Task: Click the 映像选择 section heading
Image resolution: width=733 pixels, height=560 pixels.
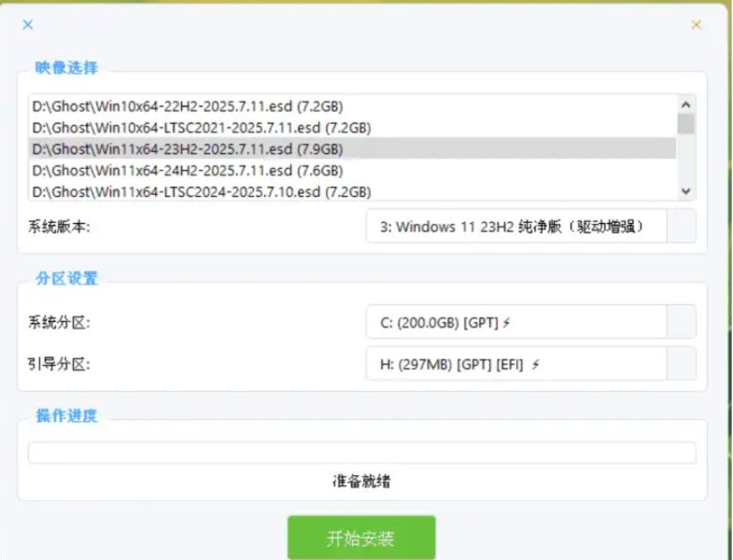Action: click(67, 68)
